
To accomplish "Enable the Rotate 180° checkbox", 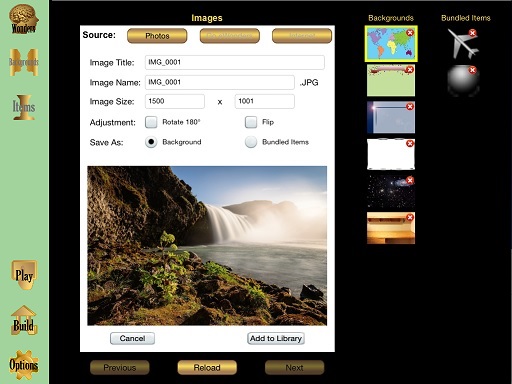I will coord(151,122).
